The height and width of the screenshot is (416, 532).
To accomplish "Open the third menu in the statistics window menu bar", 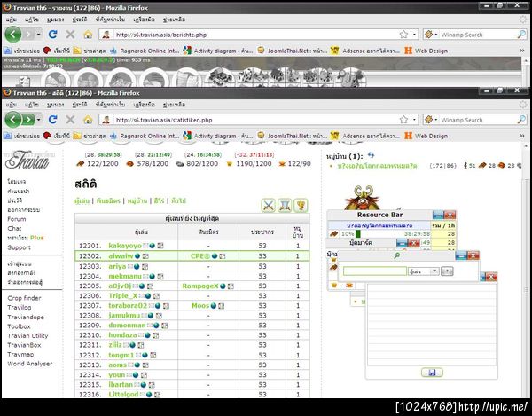I will 55,105.
